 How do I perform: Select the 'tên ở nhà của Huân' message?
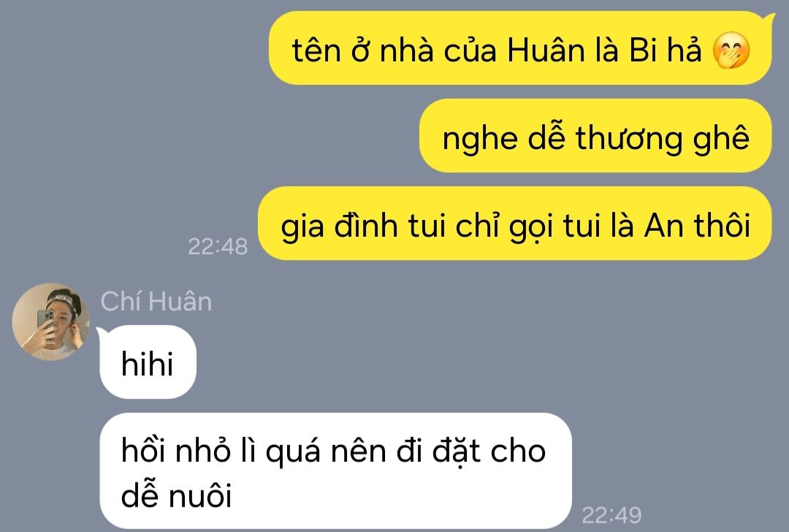[520, 47]
